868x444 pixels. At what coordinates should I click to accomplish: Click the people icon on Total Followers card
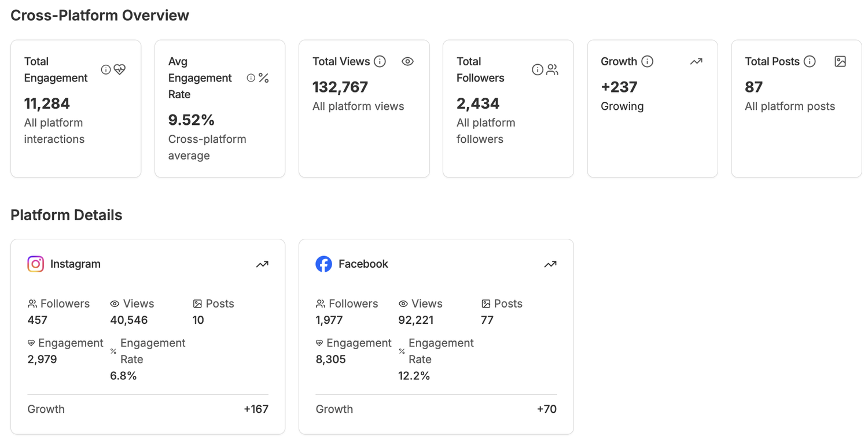coord(553,70)
